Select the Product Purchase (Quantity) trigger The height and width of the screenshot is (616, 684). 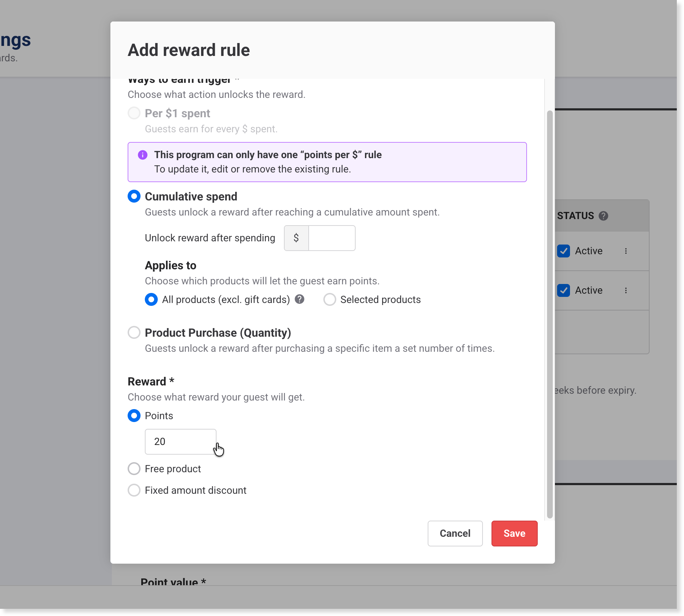(134, 333)
